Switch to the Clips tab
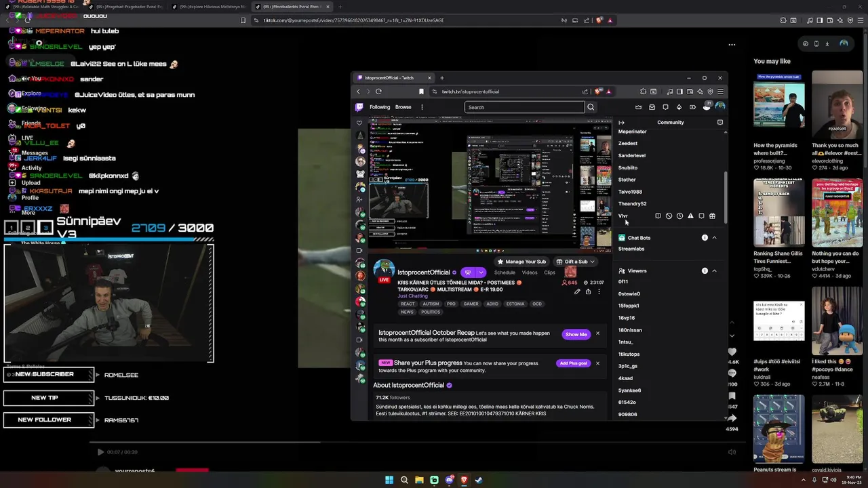This screenshot has width=868, height=488. point(549,272)
